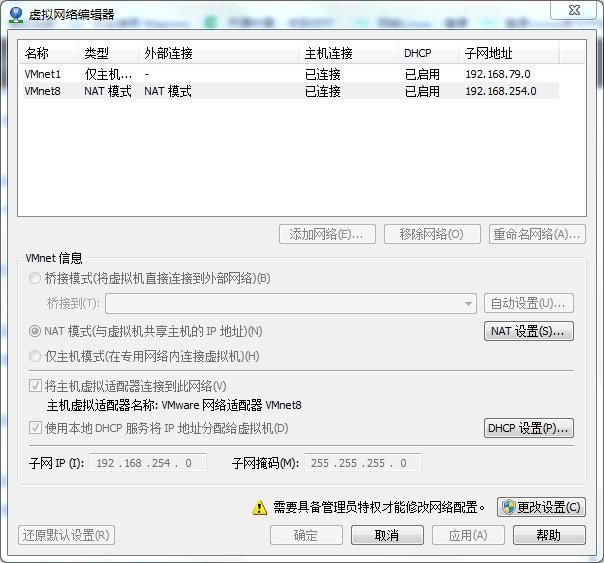Image resolution: width=604 pixels, height=563 pixels.
Task: Select 仅主机模式 radio button
Action: pos(35,356)
